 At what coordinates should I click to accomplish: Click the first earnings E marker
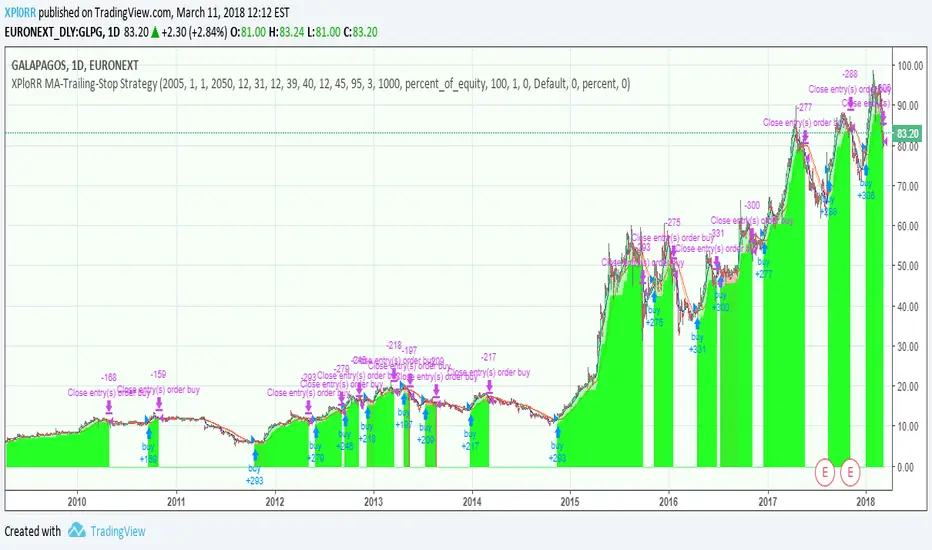pos(825,472)
